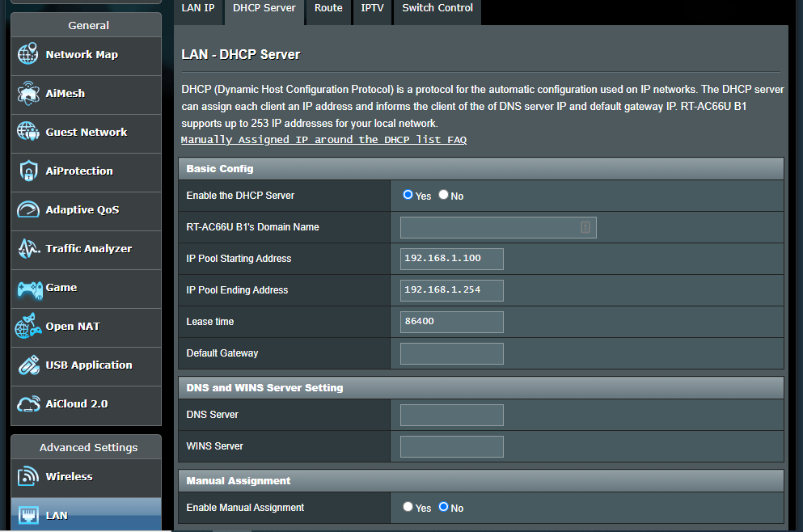Switch to the LAN IP tab
Viewport: 803px width, 532px height.
point(198,8)
